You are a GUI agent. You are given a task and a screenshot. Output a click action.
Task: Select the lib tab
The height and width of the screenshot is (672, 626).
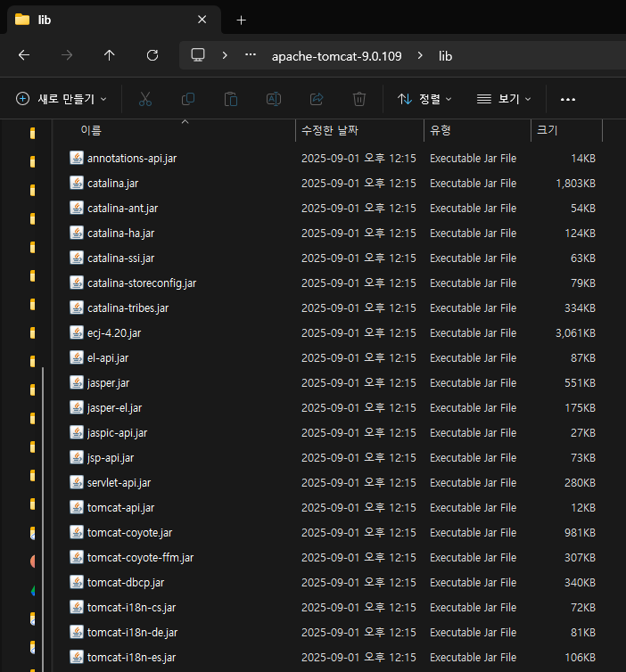click(x=114, y=20)
